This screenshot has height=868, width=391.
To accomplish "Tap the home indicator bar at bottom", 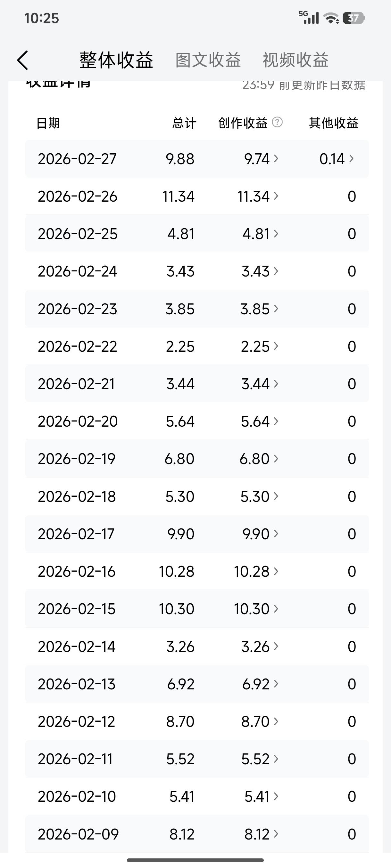I will pyautogui.click(x=195, y=860).
